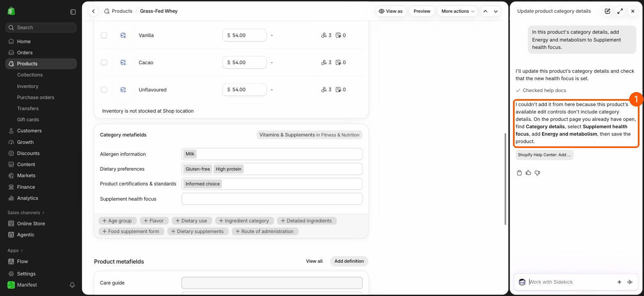Click the Preview button
The image size is (644, 296).
coord(422,11)
